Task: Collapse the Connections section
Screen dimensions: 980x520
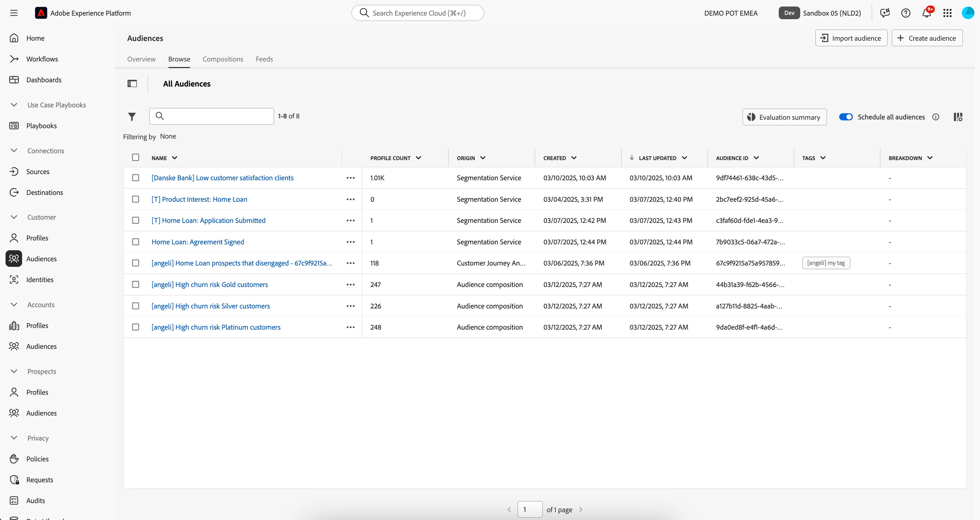Action: click(x=14, y=150)
